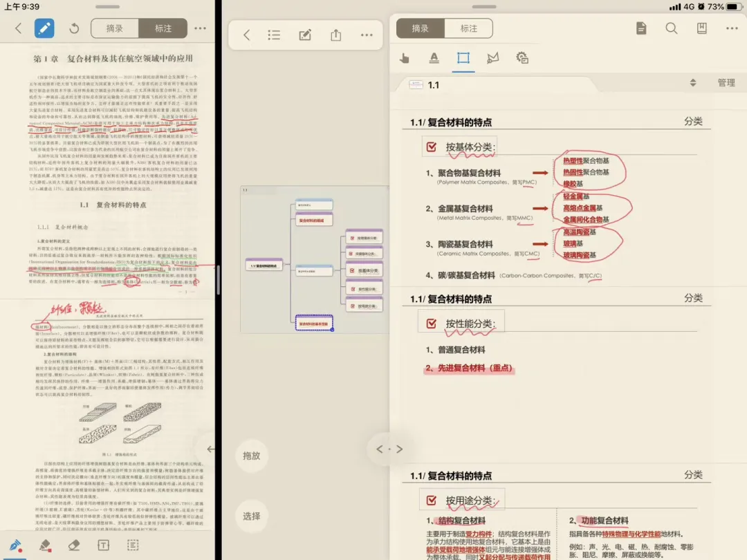
Task: Open the mind map outline list icon
Action: (x=275, y=35)
